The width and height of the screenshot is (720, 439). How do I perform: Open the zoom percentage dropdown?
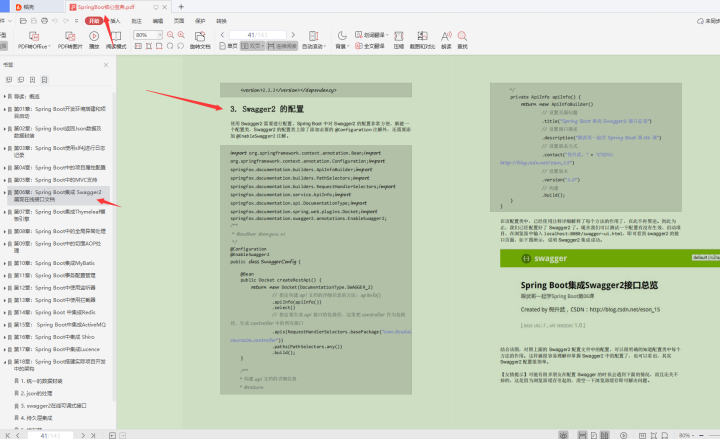[160, 35]
